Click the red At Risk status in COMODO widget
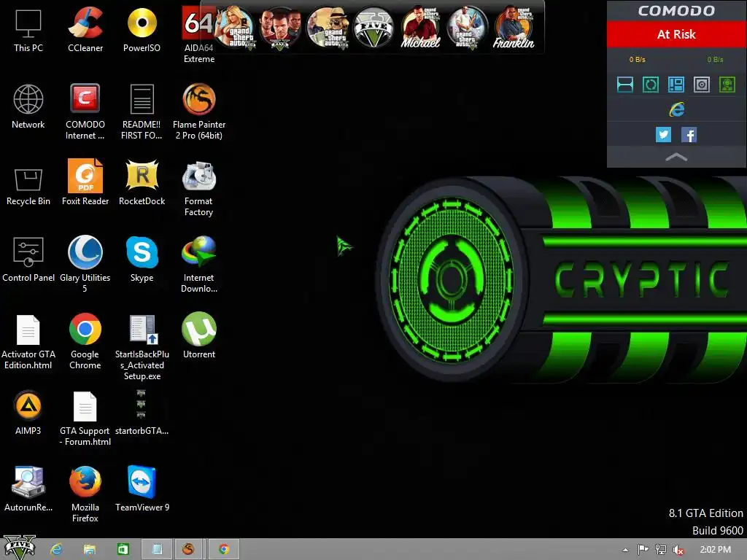Image resolution: width=747 pixels, height=560 pixels. [x=676, y=34]
